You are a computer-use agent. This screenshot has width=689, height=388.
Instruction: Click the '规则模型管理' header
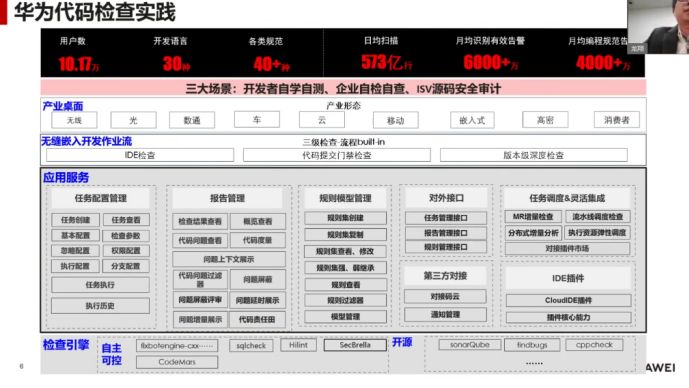pyautogui.click(x=345, y=198)
